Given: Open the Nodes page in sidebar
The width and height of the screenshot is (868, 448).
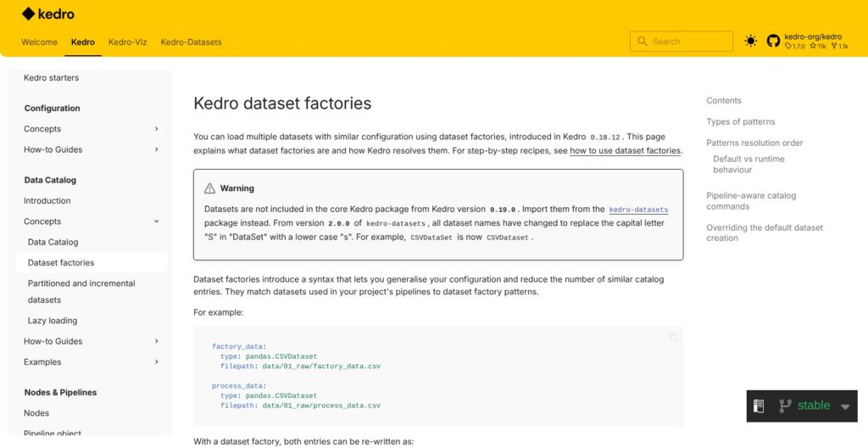Looking at the screenshot, I should 36,413.
